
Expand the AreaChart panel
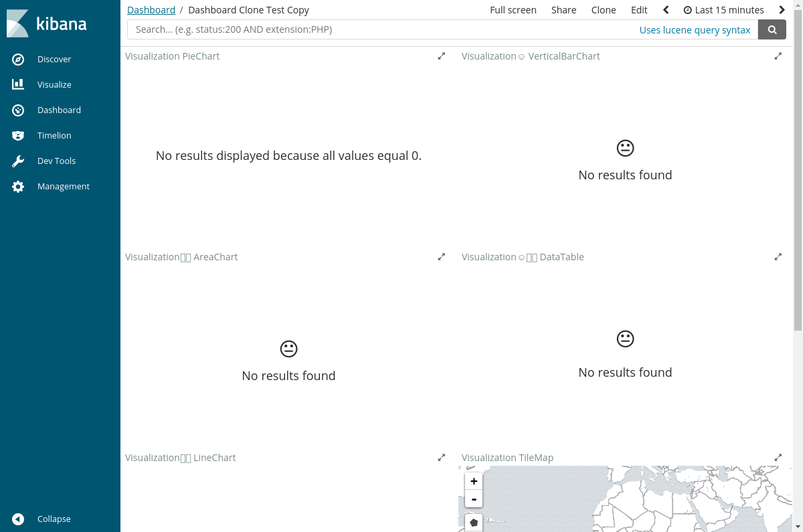pos(442,257)
